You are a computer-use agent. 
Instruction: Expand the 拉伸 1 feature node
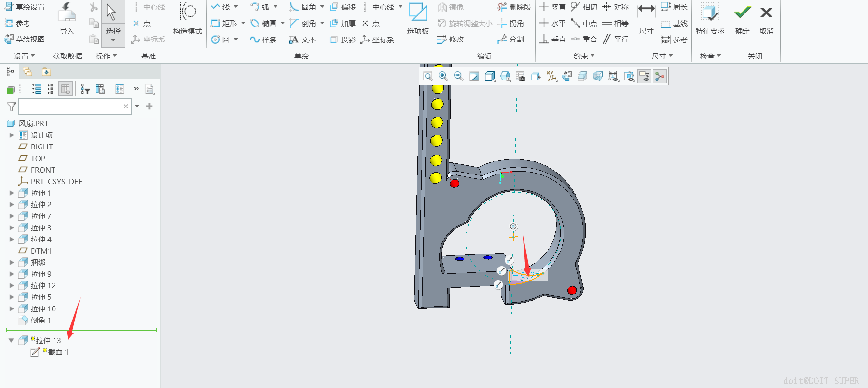(x=12, y=193)
